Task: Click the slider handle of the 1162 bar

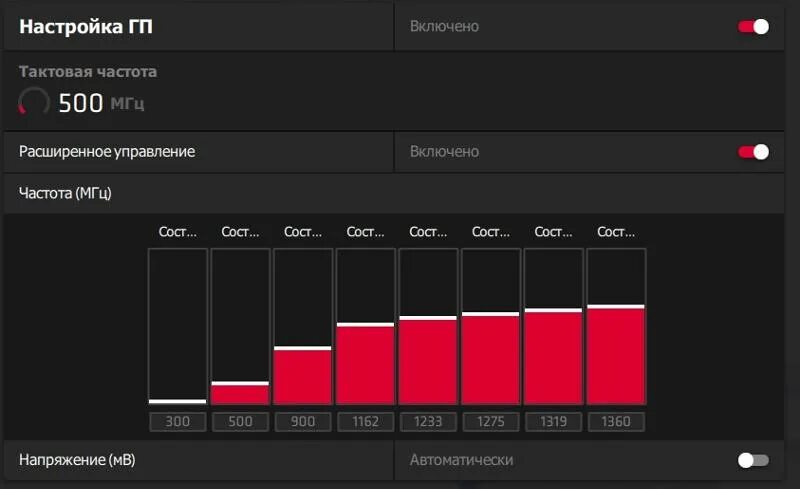Action: tap(365, 324)
